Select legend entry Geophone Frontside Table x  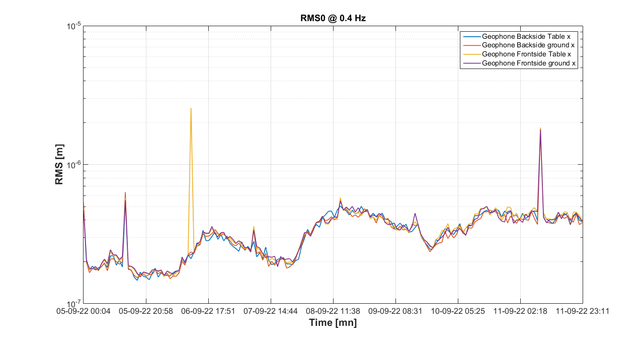click(526, 54)
